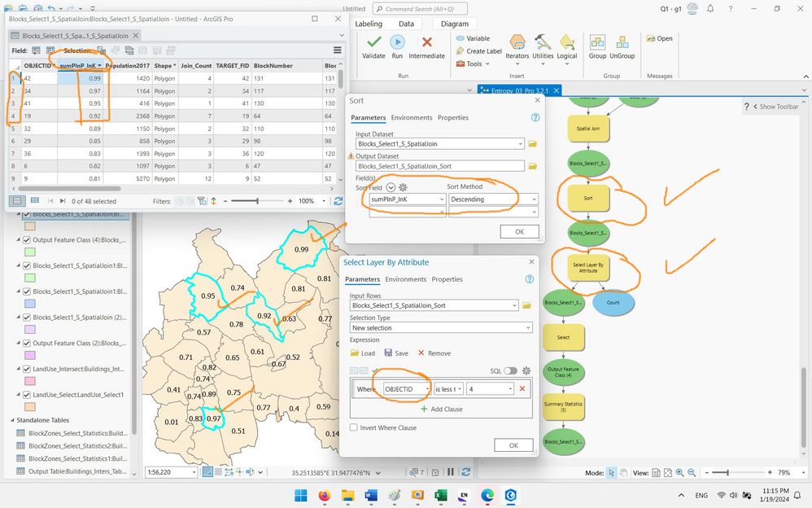Run the model with Run icon
812x508 pixels.
coord(397,42)
